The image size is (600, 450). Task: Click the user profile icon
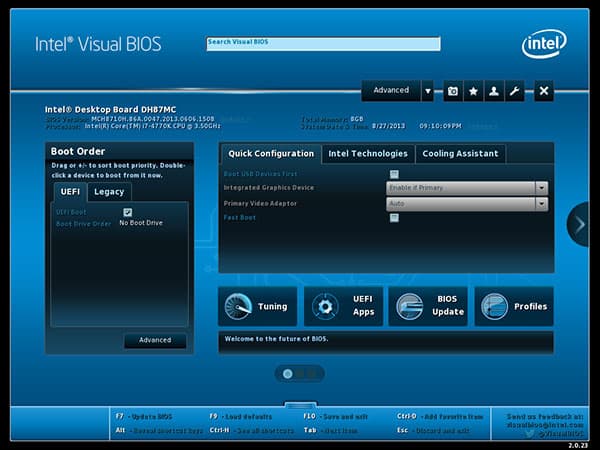(493, 91)
